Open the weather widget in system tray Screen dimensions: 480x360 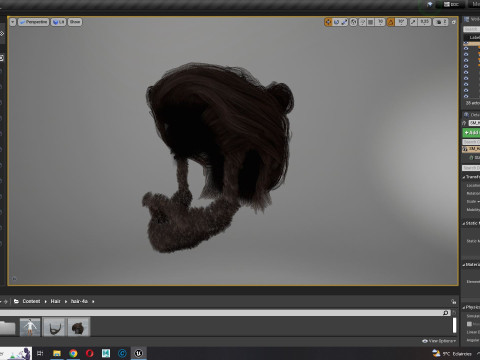[x=452, y=354]
